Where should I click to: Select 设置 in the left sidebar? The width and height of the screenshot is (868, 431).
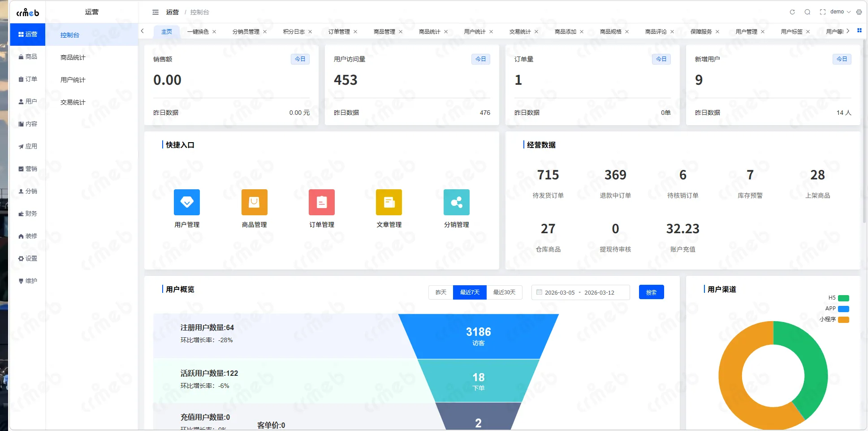click(27, 258)
